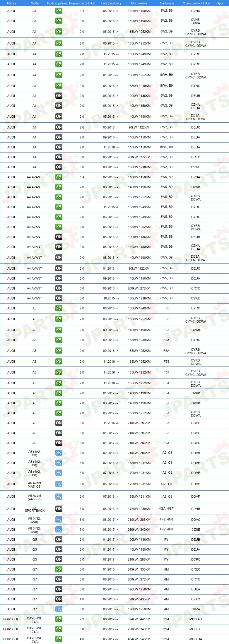Screen dimensions: 229x644
Task: Select the 250kW / 340KM cell in the A8 row
Action: click(139, 530)
